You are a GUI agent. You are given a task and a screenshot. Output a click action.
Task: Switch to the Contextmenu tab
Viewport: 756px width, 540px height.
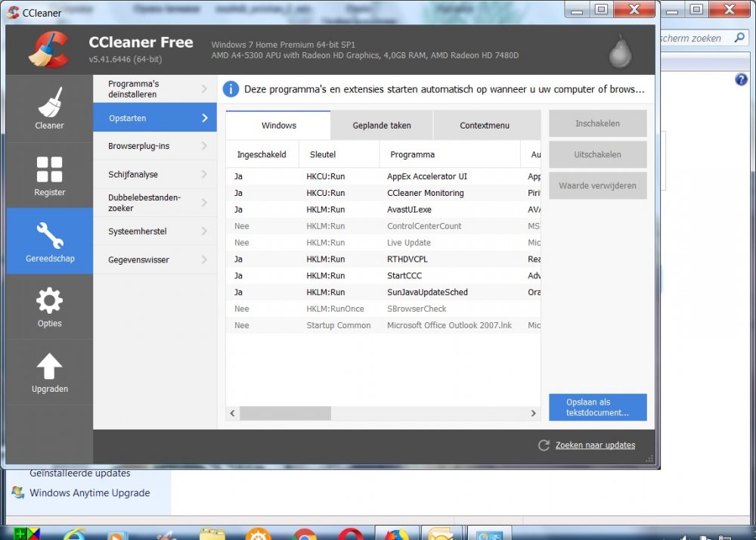click(x=485, y=126)
